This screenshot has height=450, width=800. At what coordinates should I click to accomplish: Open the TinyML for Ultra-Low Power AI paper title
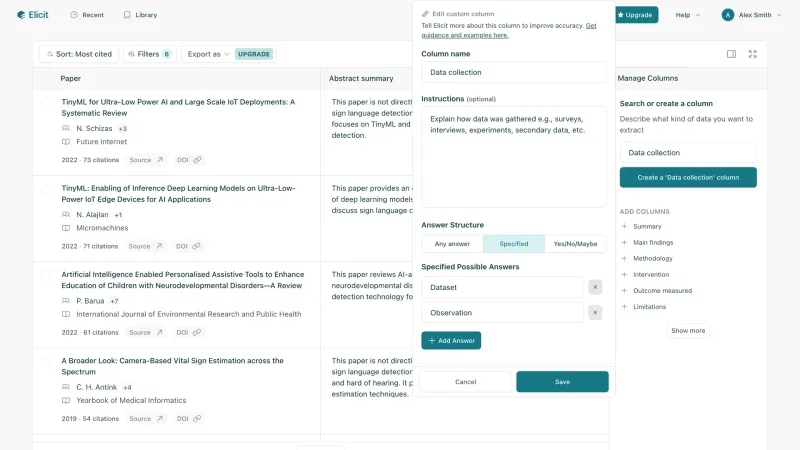178,107
